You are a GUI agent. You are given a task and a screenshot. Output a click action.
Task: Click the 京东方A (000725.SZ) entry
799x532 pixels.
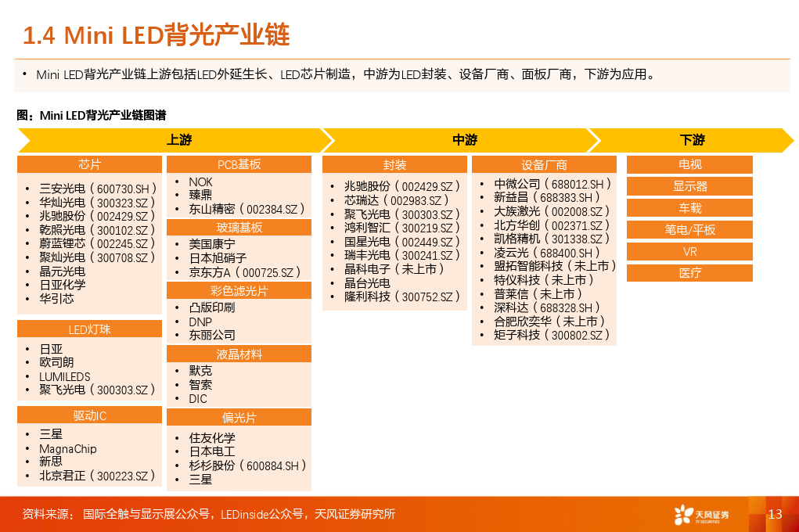(244, 271)
